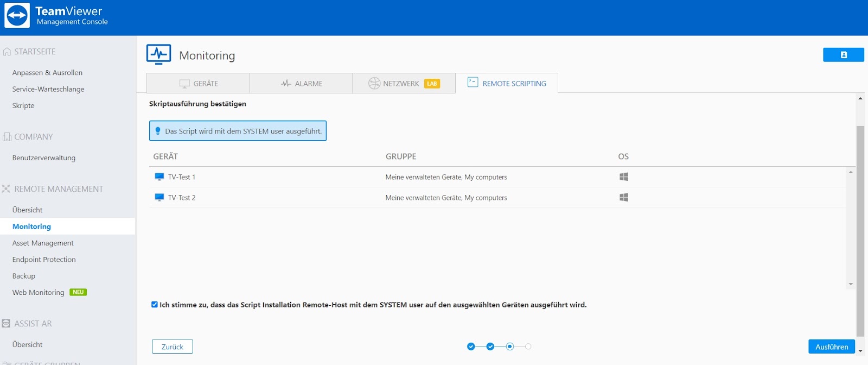
Task: Click the Windows OS icon for TV-Test 2
Action: [624, 198]
